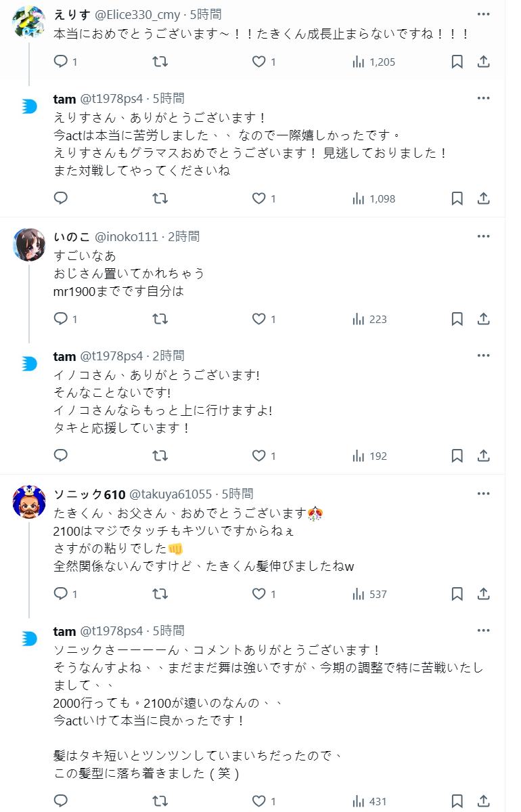Repost えりす's tweet
The image size is (521, 812).
click(160, 62)
